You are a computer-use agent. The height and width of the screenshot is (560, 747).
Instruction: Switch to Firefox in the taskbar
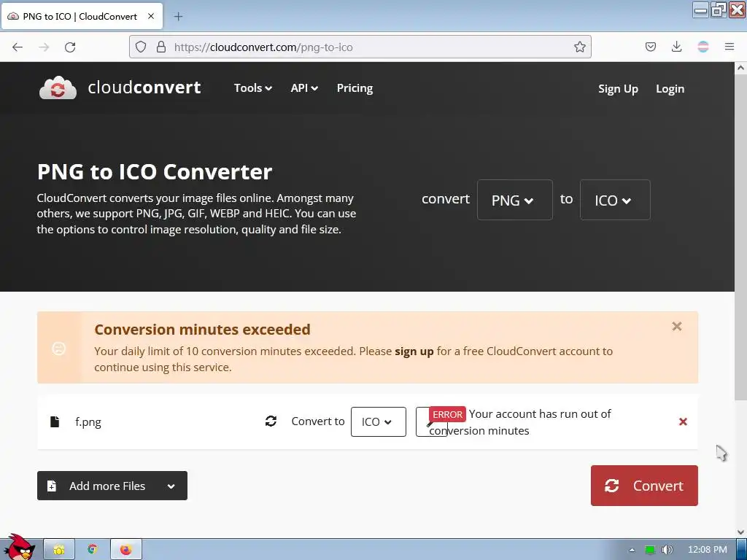[x=125, y=550]
